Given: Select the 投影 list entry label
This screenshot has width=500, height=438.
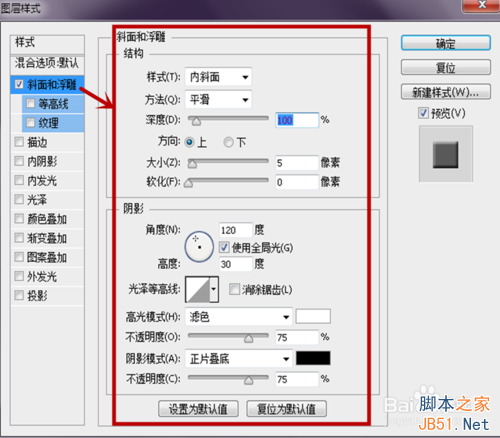Looking at the screenshot, I should click(x=37, y=296).
